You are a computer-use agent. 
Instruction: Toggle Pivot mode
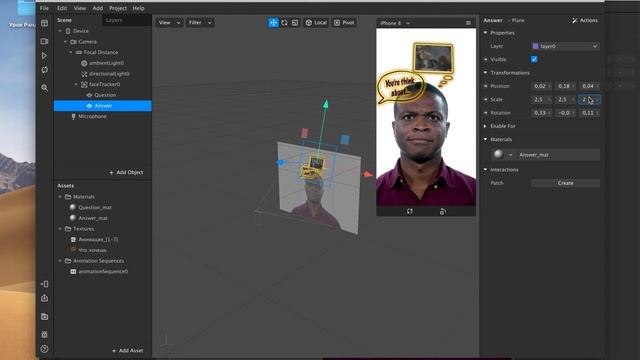click(344, 22)
